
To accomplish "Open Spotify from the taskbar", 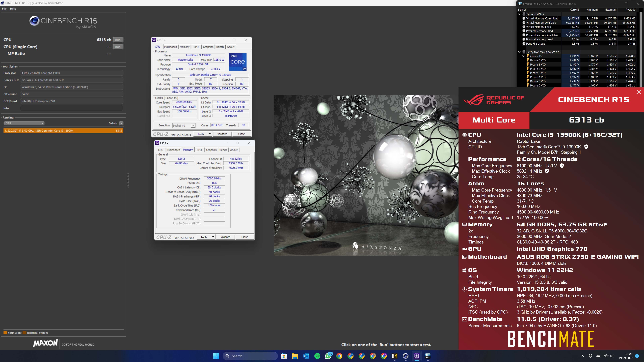I will (x=317, y=356).
